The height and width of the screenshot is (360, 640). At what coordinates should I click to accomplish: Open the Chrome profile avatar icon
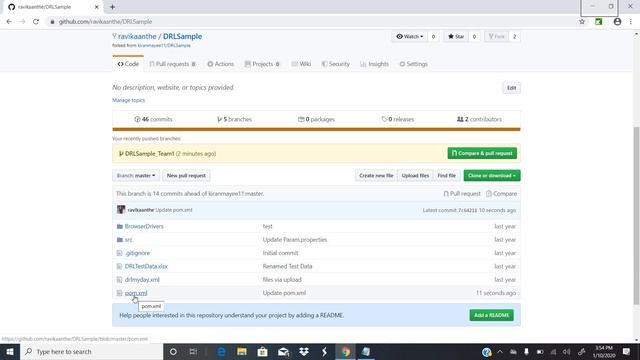tap(617, 22)
